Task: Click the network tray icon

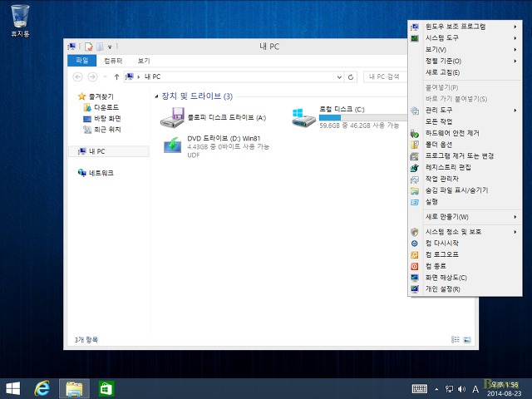Action: pyautogui.click(x=449, y=389)
